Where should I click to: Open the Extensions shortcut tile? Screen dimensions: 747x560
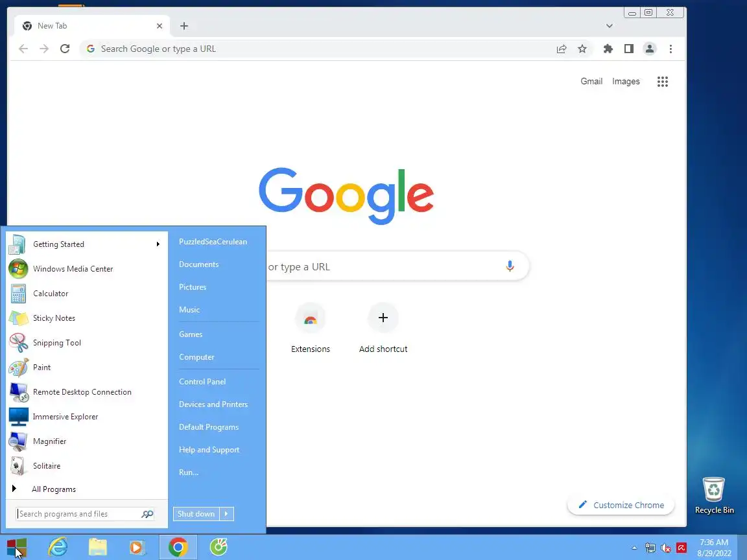coord(311,328)
